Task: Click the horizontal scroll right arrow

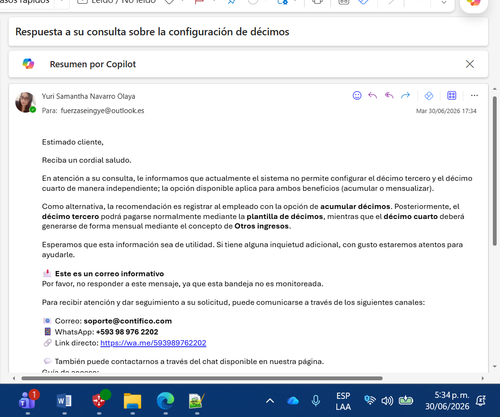Action: pos(482,378)
